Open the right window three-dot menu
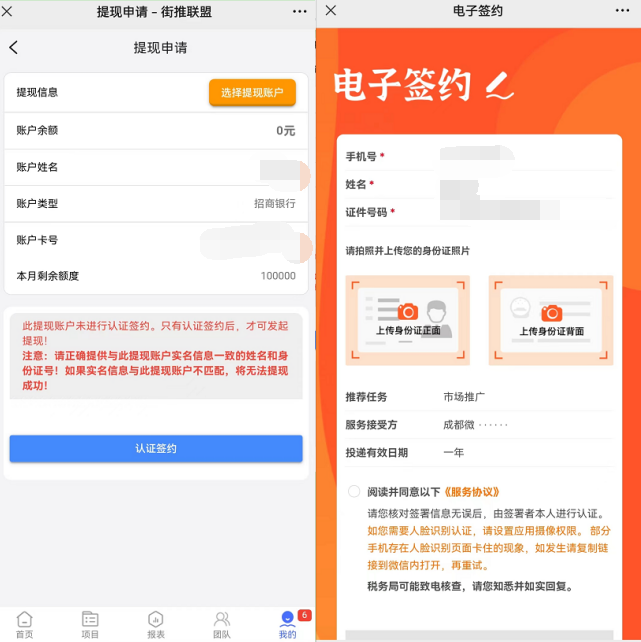This screenshot has width=641, height=642. coord(618,11)
